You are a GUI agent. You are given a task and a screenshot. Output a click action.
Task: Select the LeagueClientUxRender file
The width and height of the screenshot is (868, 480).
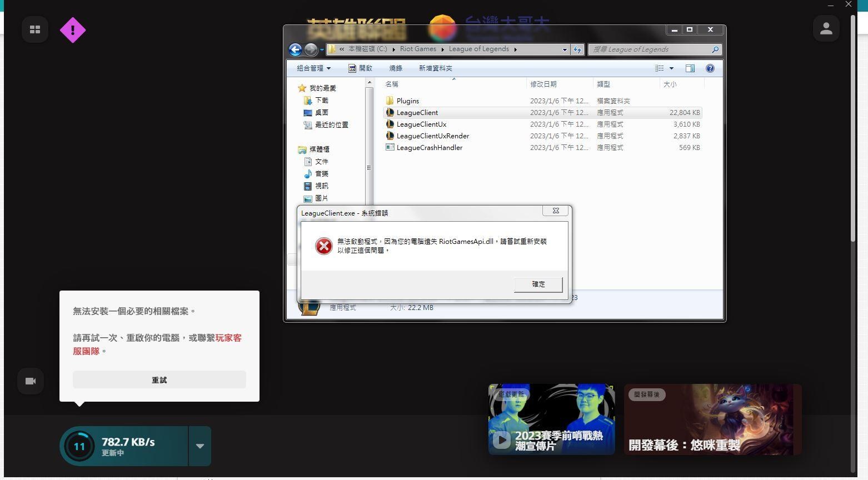[x=543, y=136]
